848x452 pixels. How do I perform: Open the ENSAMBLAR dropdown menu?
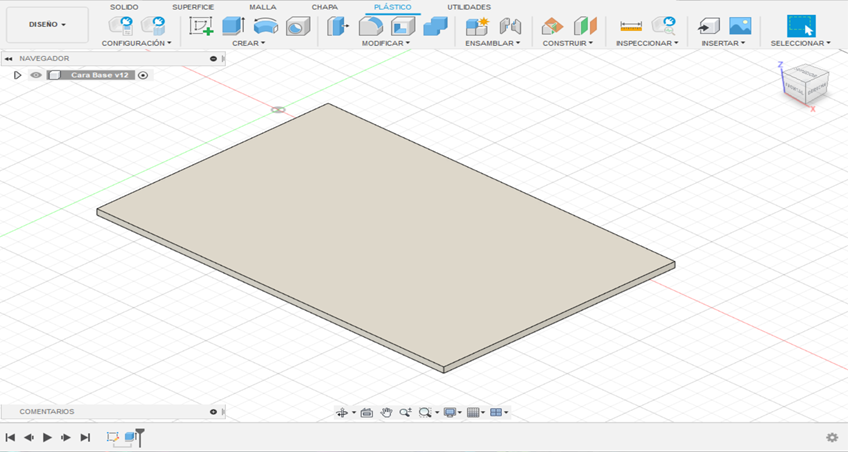point(493,43)
